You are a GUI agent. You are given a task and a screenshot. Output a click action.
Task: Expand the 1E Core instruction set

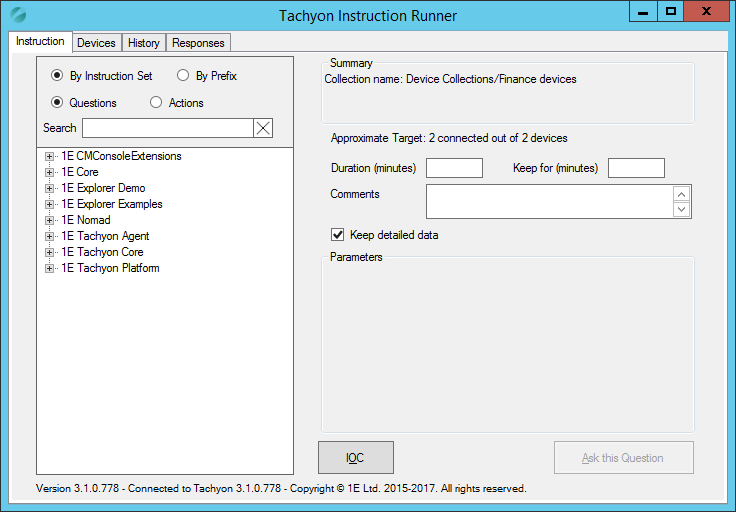pos(49,172)
